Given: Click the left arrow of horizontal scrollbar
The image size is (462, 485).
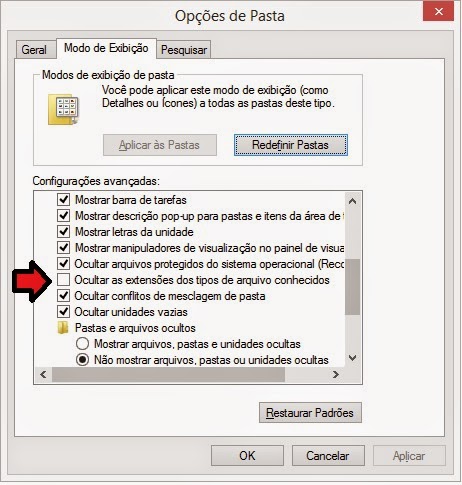Looking at the screenshot, I should click(x=43, y=374).
